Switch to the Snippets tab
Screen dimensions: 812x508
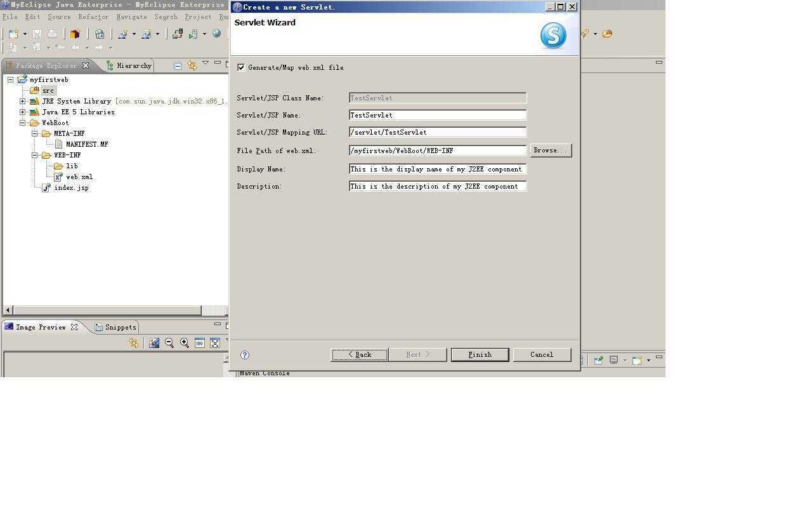pyautogui.click(x=115, y=327)
